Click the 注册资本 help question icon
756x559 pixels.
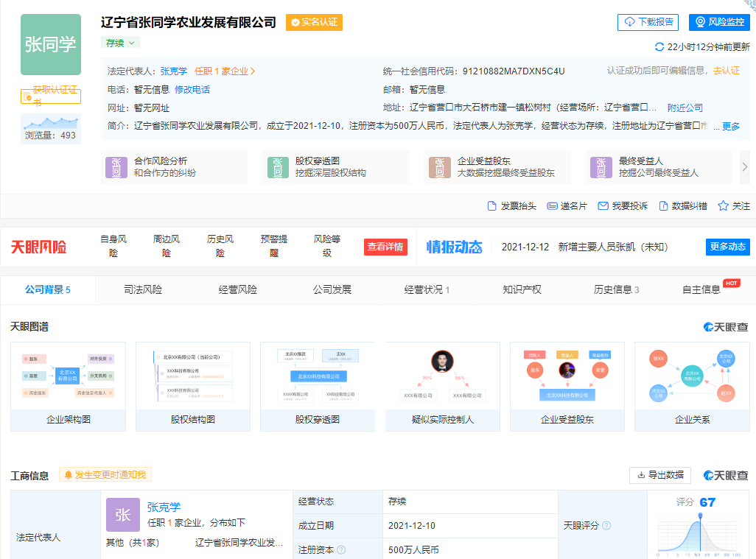point(341,549)
